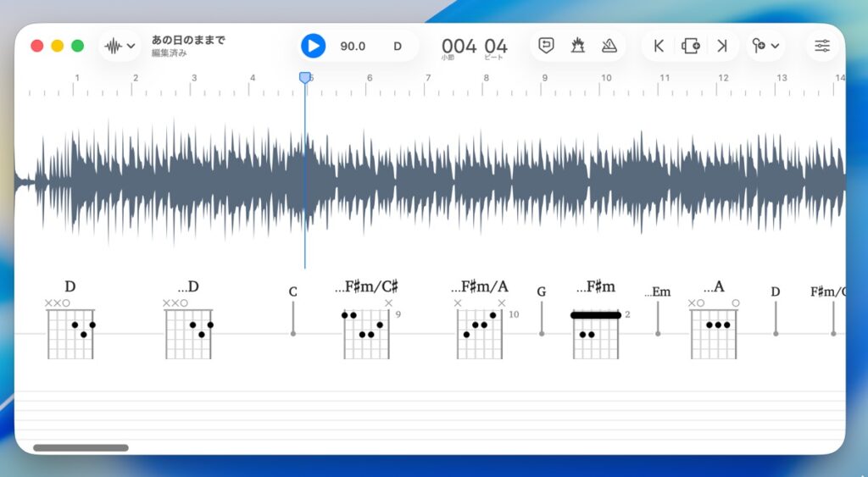The image size is (868, 477).
Task: Click the tempo value 90.0
Action: pos(353,46)
